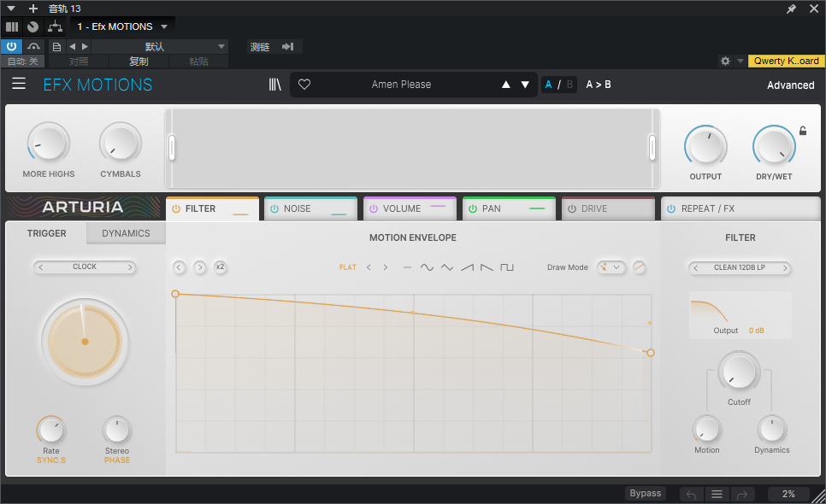Adjust the OUTPUT knob
Image resolution: width=826 pixels, height=504 pixels.
(x=705, y=146)
